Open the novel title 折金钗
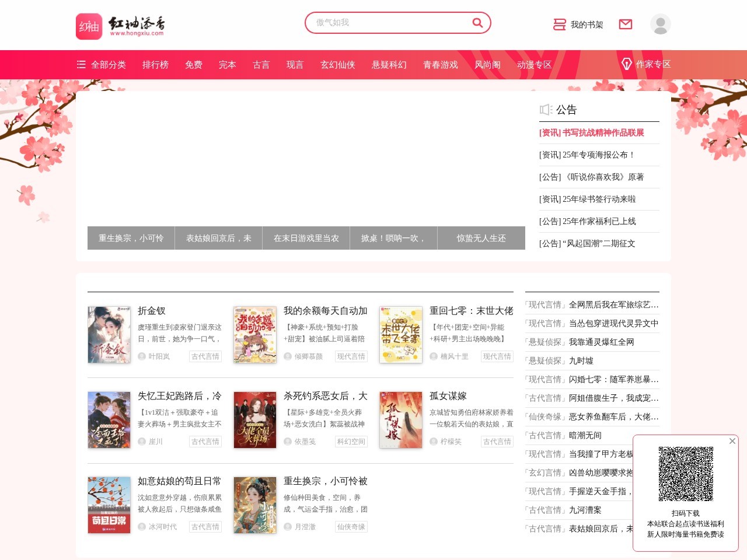Image resolution: width=747 pixels, height=560 pixels. click(x=152, y=311)
